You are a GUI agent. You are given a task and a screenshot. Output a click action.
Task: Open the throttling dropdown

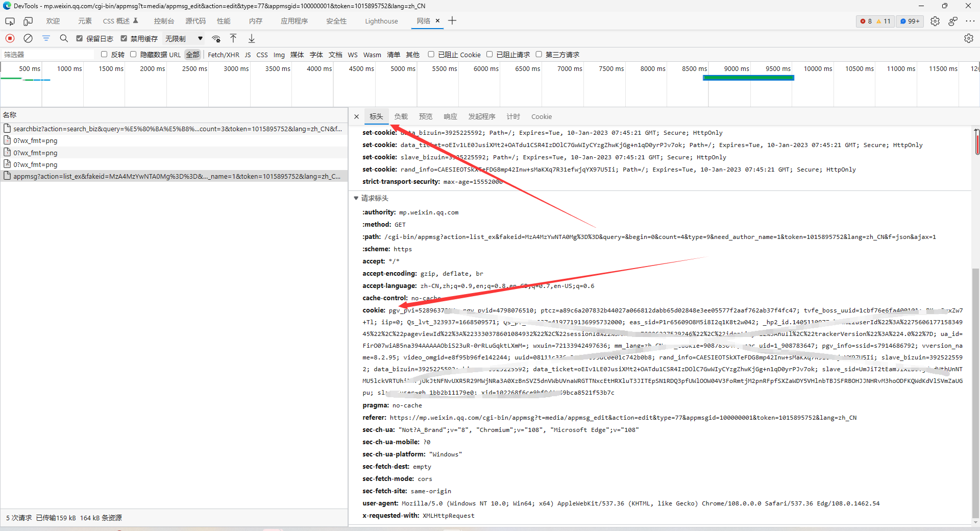[184, 38]
